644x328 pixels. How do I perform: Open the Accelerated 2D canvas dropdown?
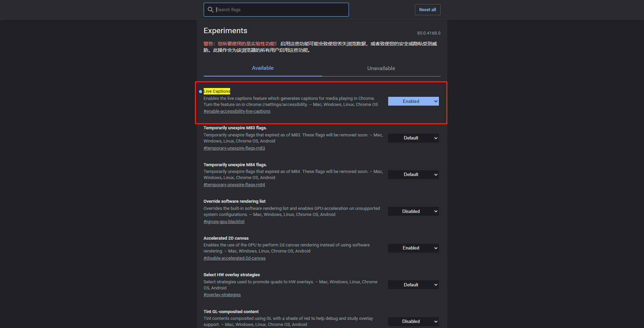tap(413, 248)
